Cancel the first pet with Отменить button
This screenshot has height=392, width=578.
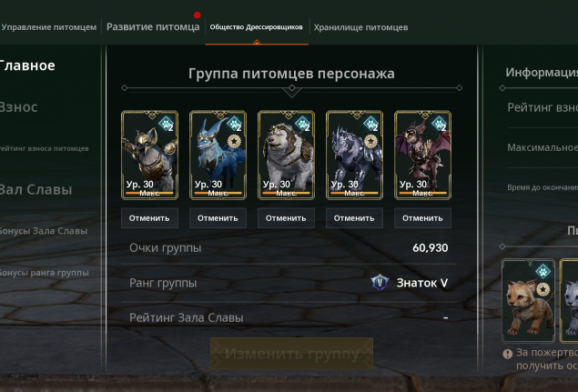[x=149, y=218]
